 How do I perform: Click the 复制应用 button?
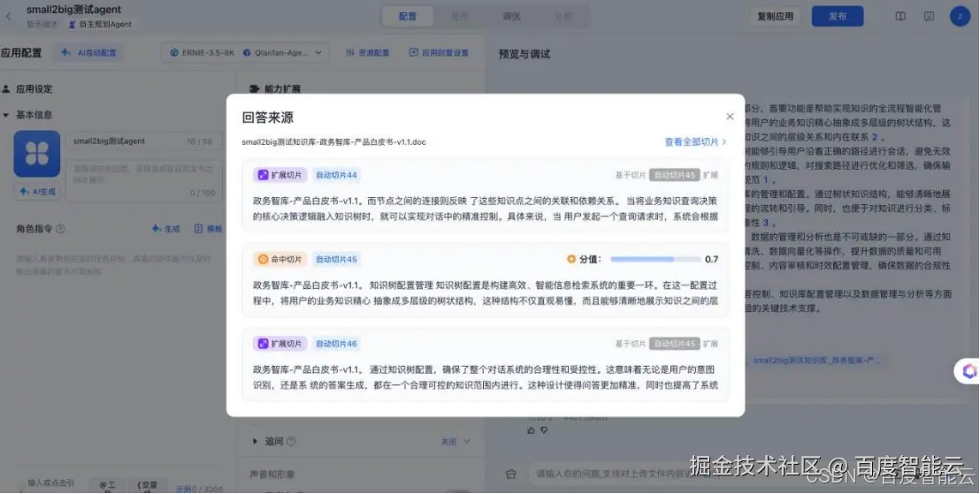(x=775, y=17)
